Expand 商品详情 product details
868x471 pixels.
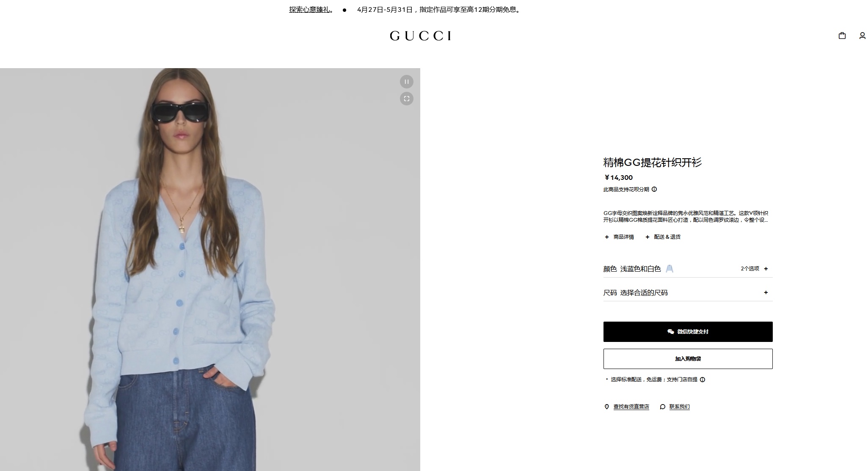(619, 237)
